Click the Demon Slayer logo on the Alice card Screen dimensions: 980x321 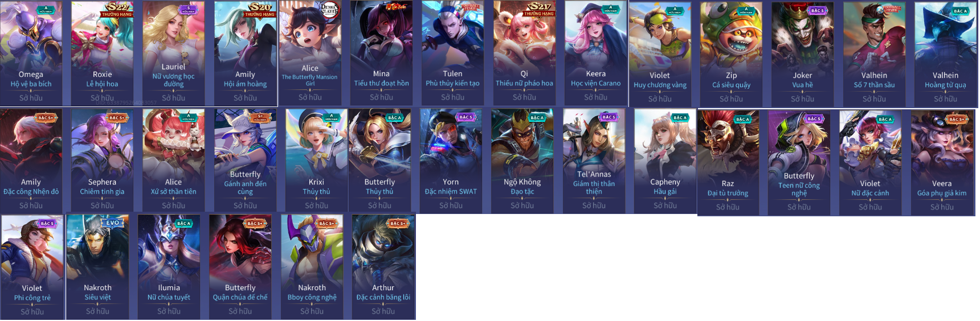point(329,9)
